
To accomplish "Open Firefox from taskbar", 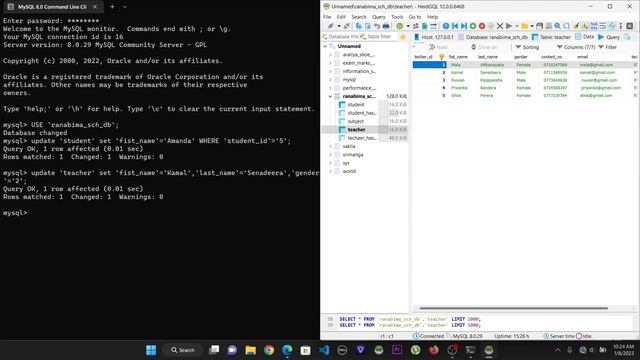I will [x=434, y=350].
